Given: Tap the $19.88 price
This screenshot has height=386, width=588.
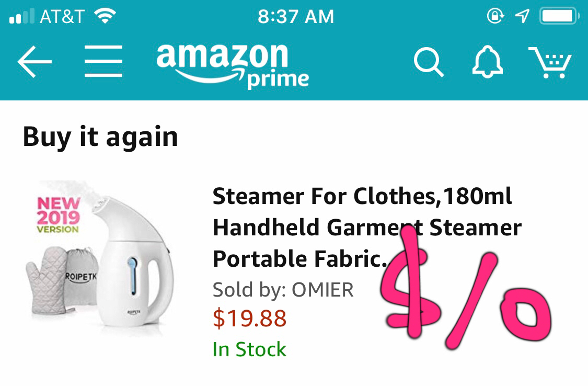Looking at the screenshot, I should click(249, 318).
